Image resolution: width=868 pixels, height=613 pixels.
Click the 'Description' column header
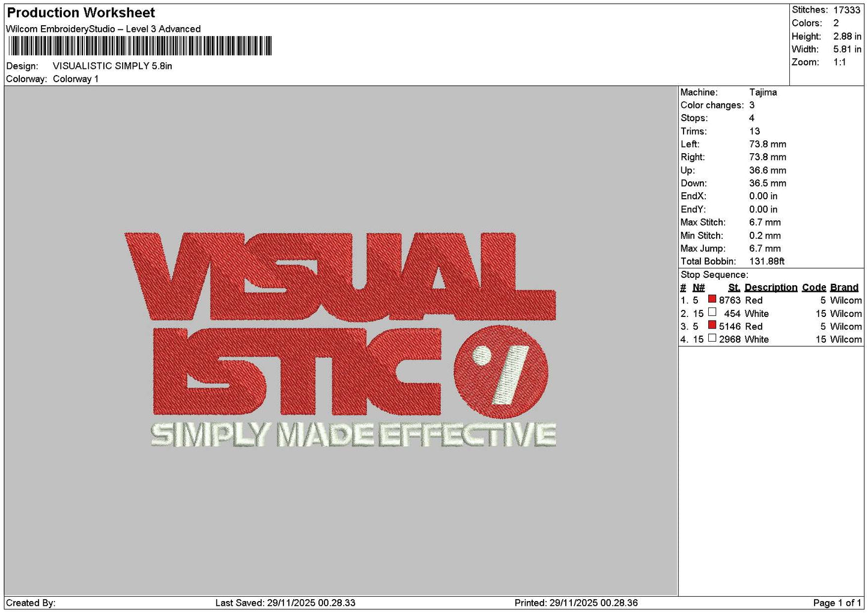[771, 288]
